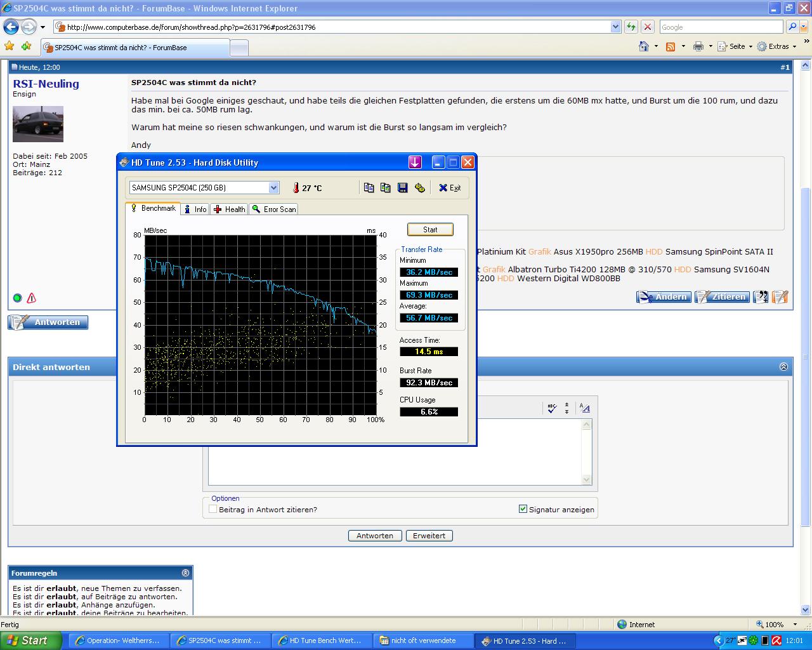Stop loading with the red X
The height and width of the screenshot is (650, 812).
[x=648, y=27]
